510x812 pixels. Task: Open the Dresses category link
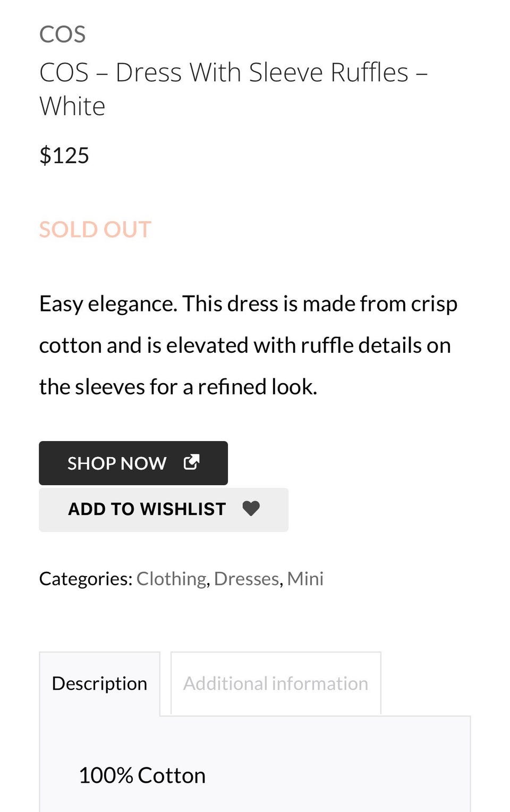[246, 579]
